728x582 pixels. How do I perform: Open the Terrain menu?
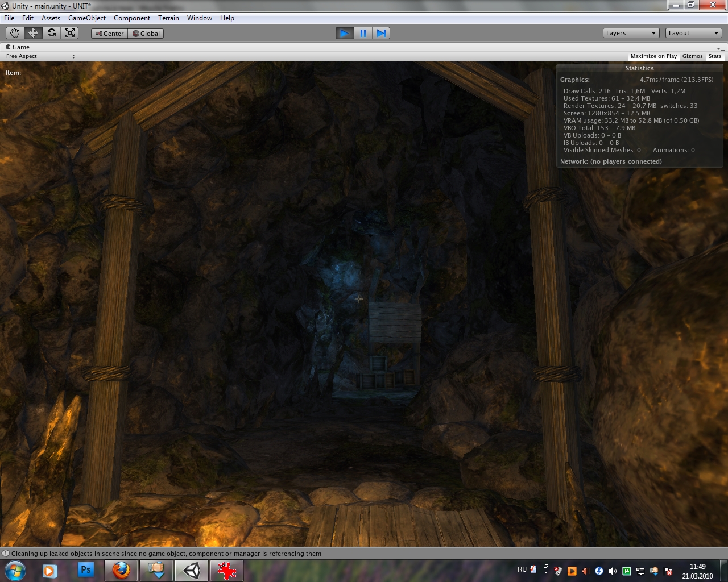pyautogui.click(x=168, y=18)
